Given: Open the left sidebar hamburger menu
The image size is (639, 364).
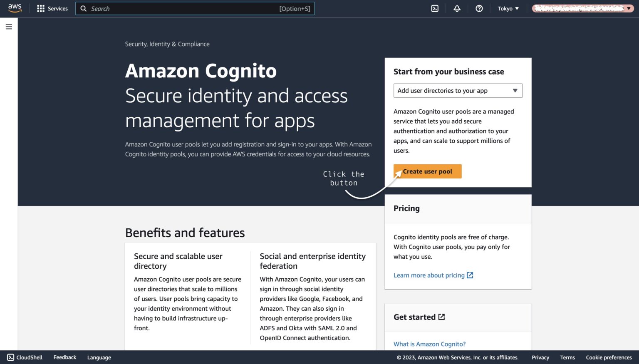Looking at the screenshot, I should click(x=9, y=26).
